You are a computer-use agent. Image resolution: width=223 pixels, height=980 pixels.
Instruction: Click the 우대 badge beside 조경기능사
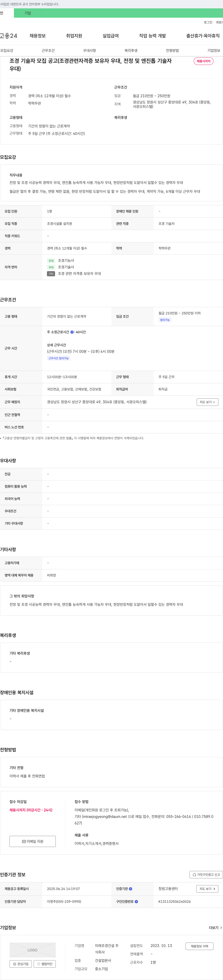point(51,261)
